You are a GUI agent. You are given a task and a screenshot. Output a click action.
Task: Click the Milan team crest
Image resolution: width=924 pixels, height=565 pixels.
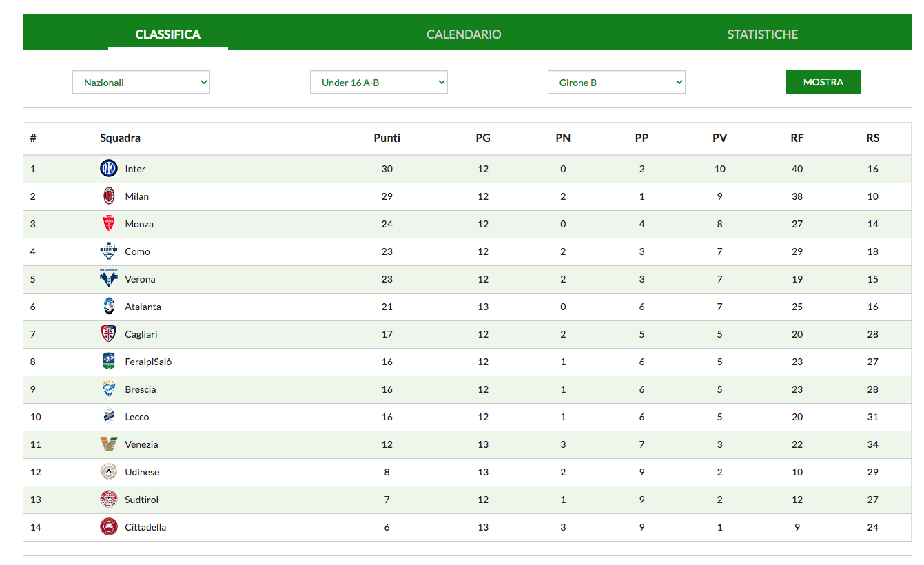pos(109,196)
